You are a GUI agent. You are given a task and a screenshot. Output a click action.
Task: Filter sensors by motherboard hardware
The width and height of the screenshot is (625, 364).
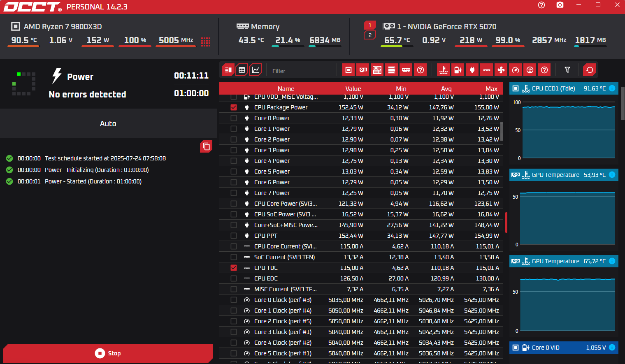tap(377, 70)
